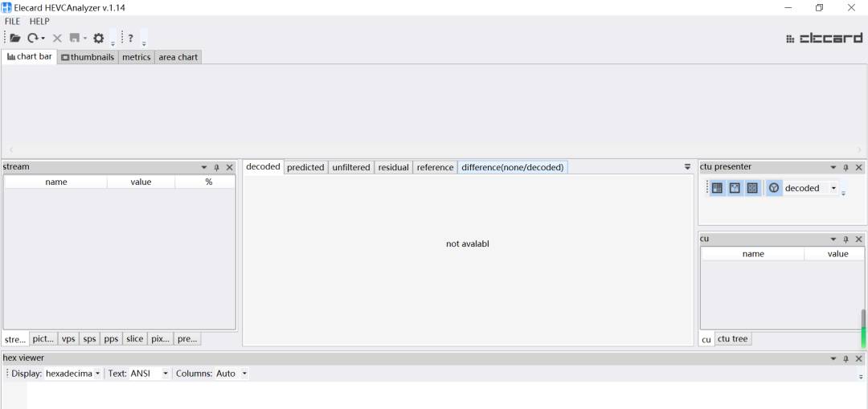Screen dimensions: 868x409
Task: Click the open file folder icon
Action: 15,38
